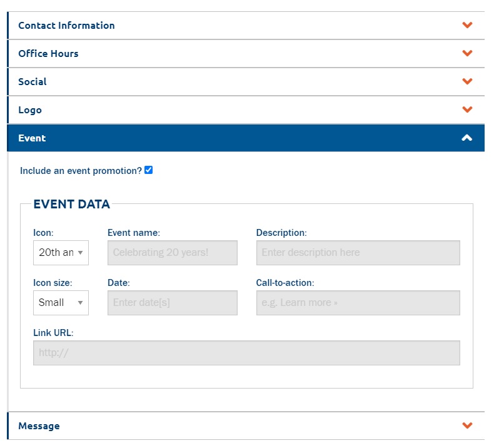Expand the Office Hours accordion section
494x448 pixels.
click(x=246, y=54)
